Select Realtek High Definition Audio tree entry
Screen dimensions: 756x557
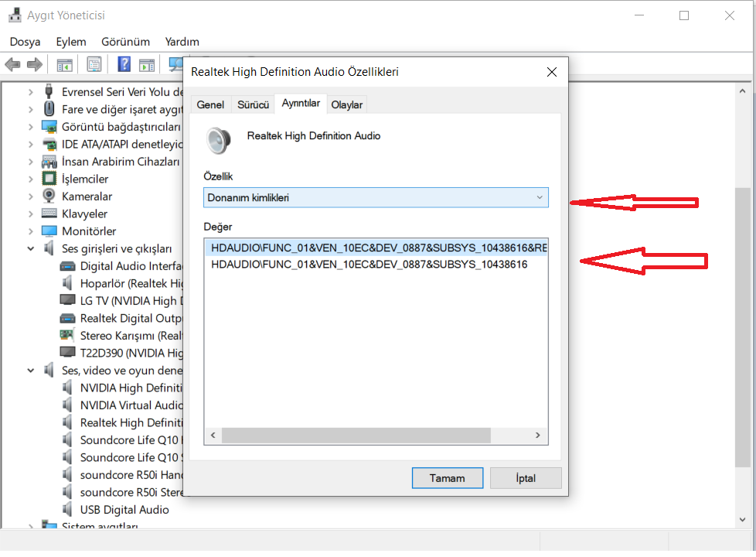click(x=131, y=422)
